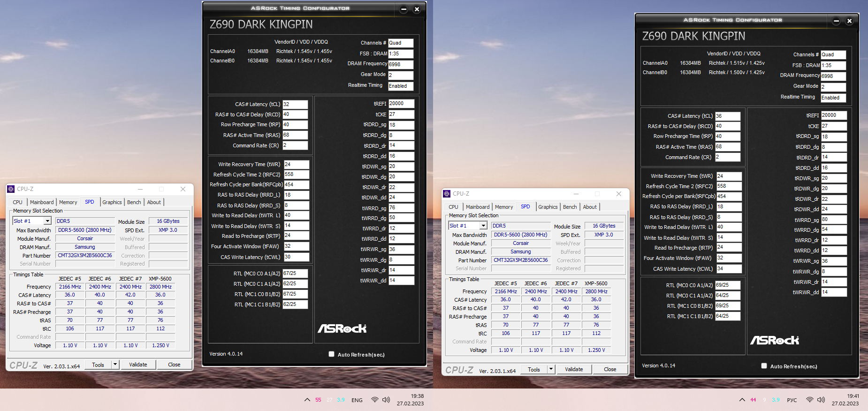Open the volume icon near the 19:41 clock
Screen dimensions: 868x411
coord(821,400)
